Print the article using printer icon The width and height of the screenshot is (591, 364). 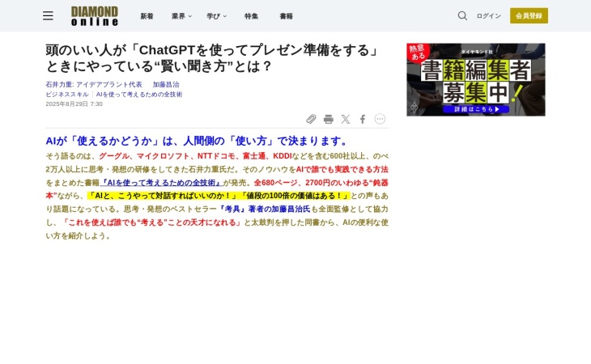(329, 120)
